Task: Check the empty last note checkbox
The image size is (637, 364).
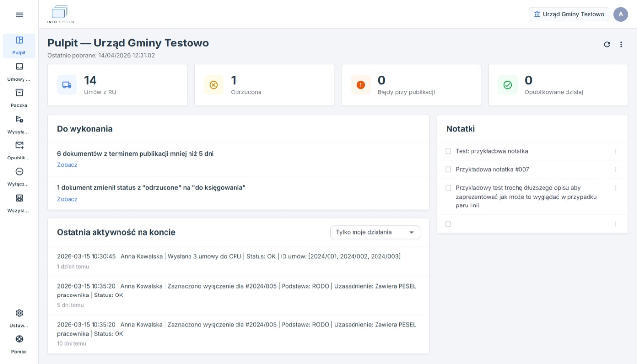Action: click(448, 224)
